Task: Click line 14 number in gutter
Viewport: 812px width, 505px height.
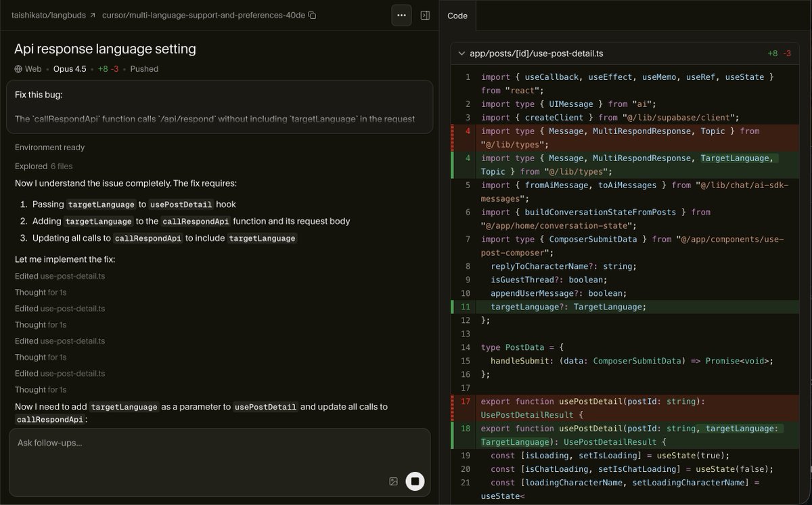Action: 465,347
